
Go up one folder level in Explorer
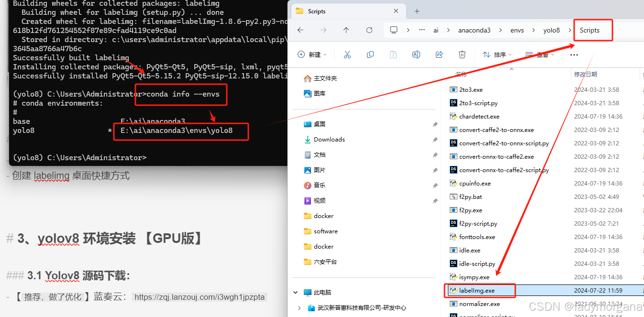[x=346, y=30]
